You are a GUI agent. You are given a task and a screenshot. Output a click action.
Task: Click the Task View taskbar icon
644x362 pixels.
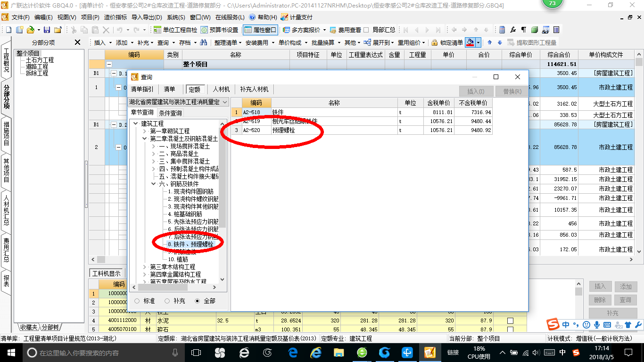197,353
